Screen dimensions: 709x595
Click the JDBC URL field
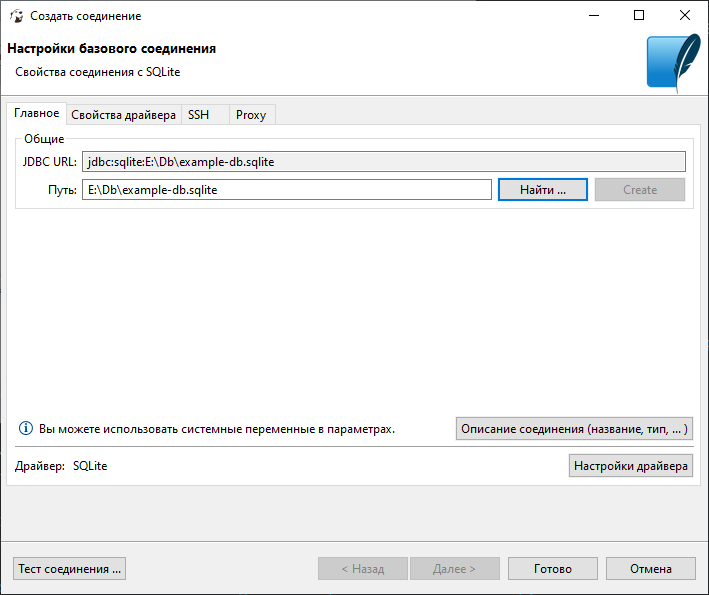tap(383, 162)
